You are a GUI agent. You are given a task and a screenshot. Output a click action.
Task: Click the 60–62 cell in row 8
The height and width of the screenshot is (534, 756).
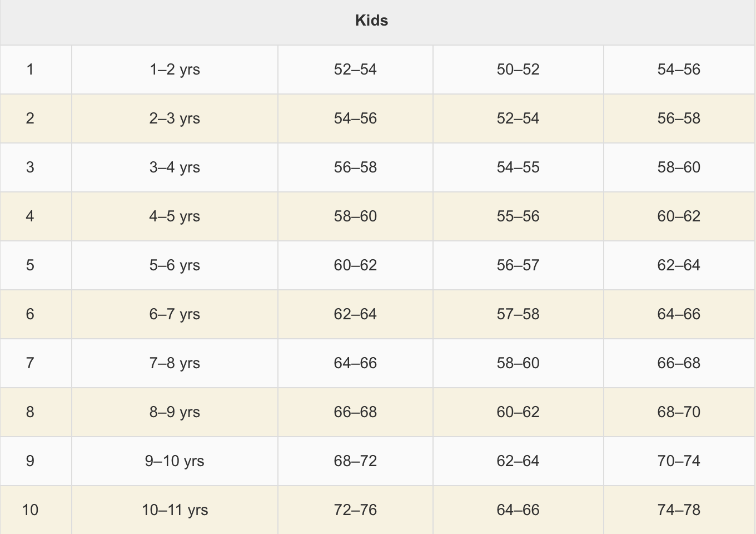pos(518,412)
